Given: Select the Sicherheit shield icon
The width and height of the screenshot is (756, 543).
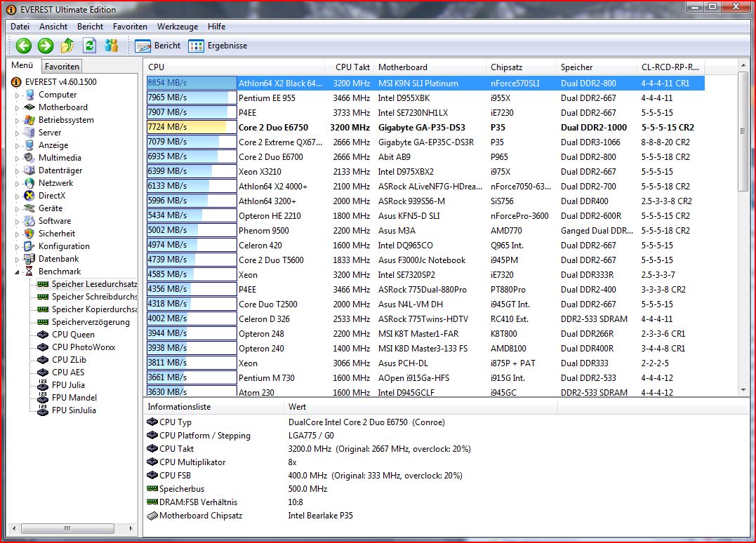Looking at the screenshot, I should tap(30, 233).
